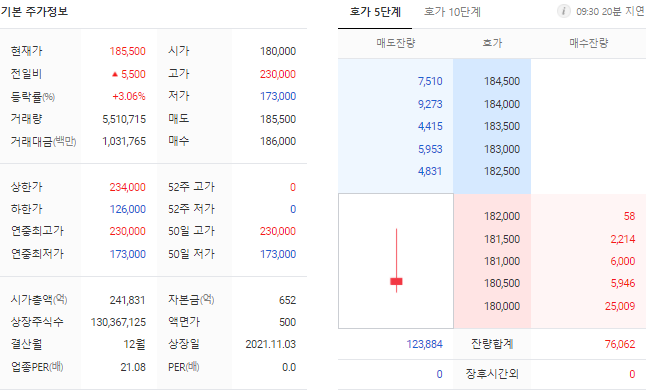Click the 장후시간외 label
This screenshot has height=392, width=657.
coord(492,374)
